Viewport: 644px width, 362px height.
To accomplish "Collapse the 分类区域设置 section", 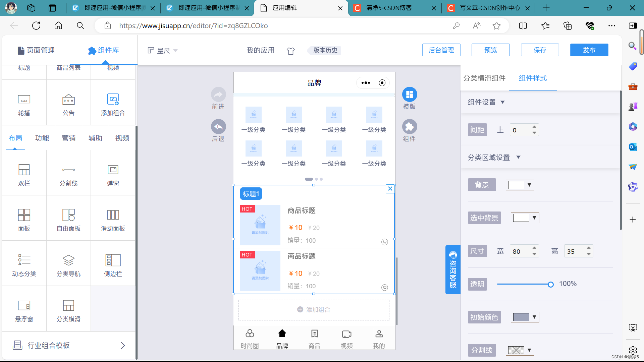I will [x=518, y=157].
